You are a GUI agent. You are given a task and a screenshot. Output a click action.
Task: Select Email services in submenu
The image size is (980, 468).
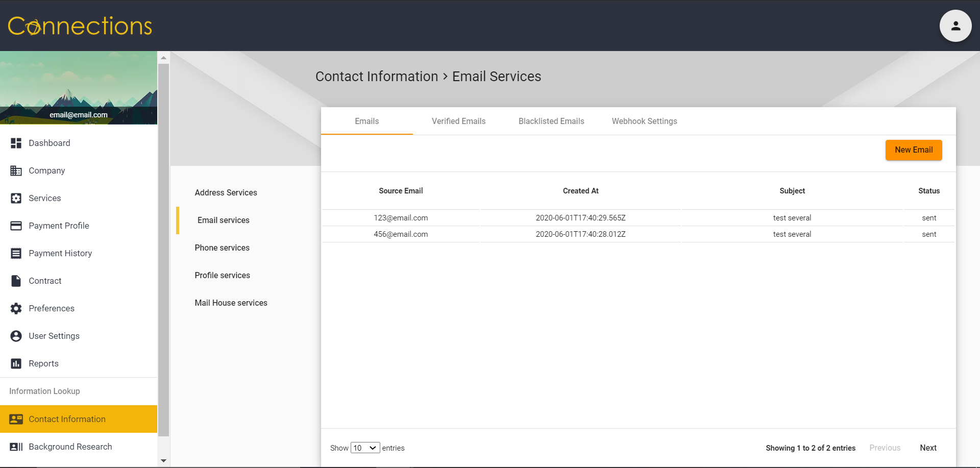[224, 220]
